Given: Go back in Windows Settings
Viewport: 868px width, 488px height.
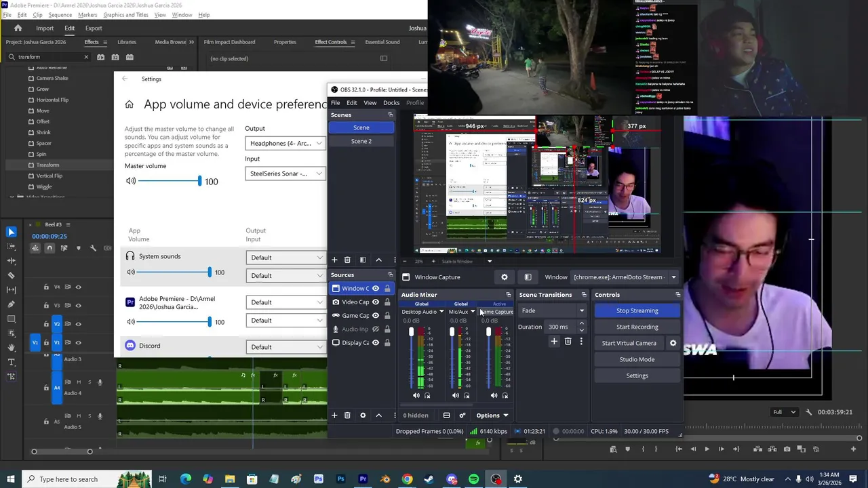Looking at the screenshot, I should [x=125, y=79].
